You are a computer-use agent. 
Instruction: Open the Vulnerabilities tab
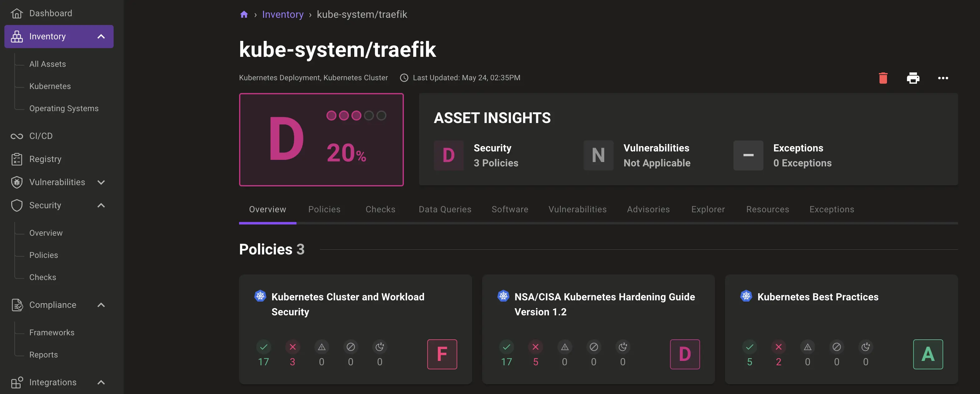coord(577,209)
